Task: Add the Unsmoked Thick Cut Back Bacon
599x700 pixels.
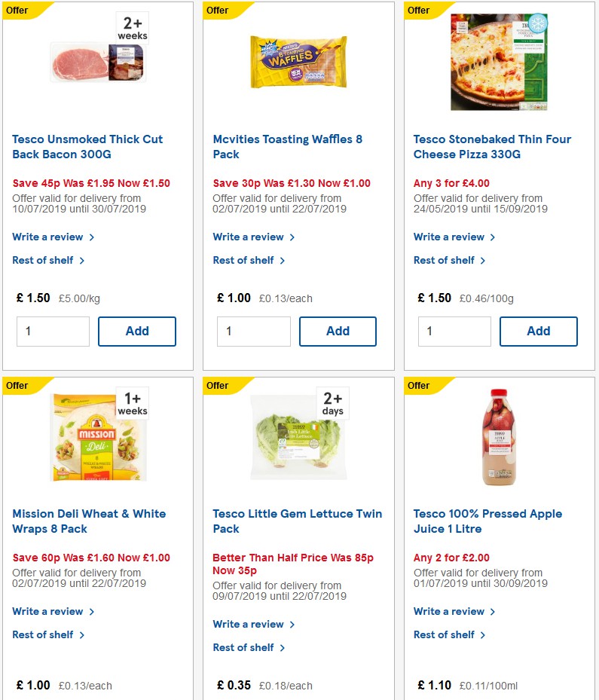Action: (x=136, y=331)
